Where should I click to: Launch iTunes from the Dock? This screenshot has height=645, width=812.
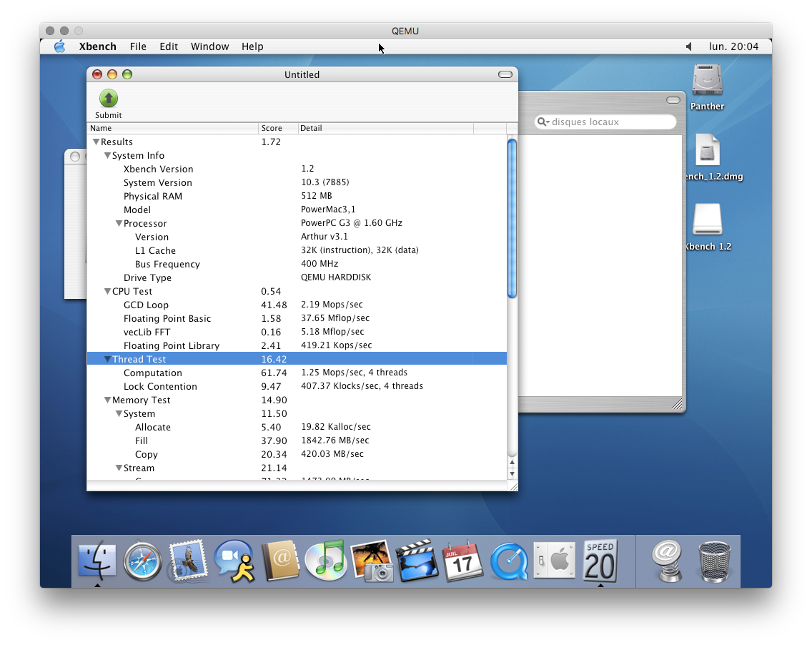[326, 561]
